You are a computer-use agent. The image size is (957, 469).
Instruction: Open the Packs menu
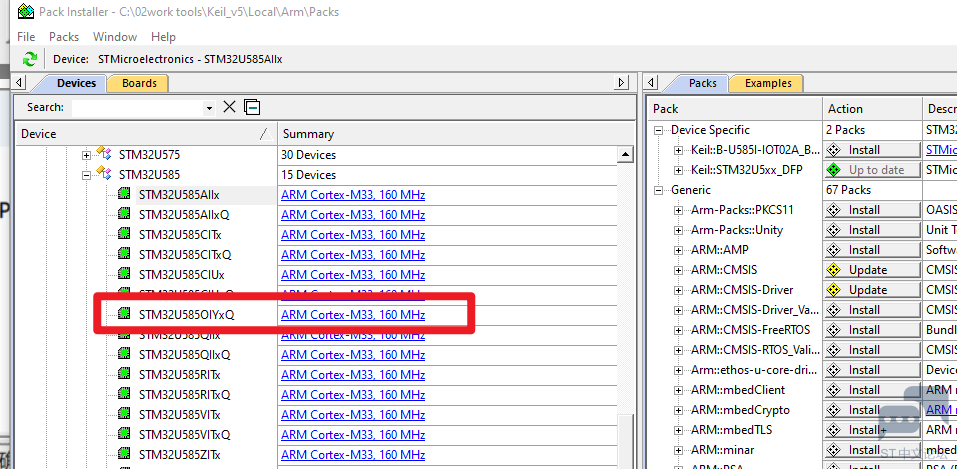coord(64,37)
